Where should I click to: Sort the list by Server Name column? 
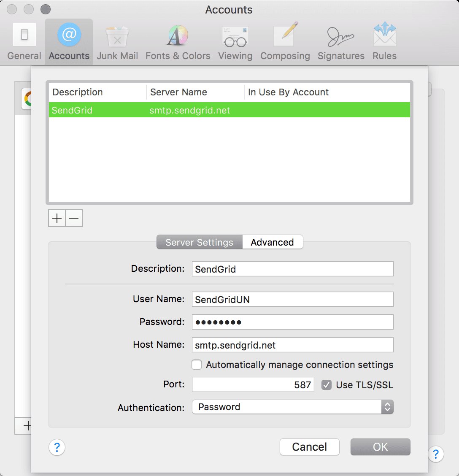coord(178,92)
